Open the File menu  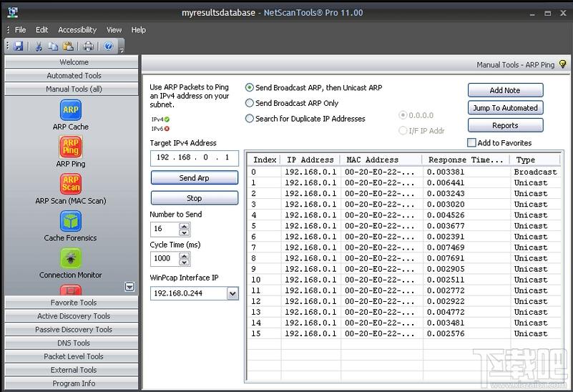coord(20,29)
